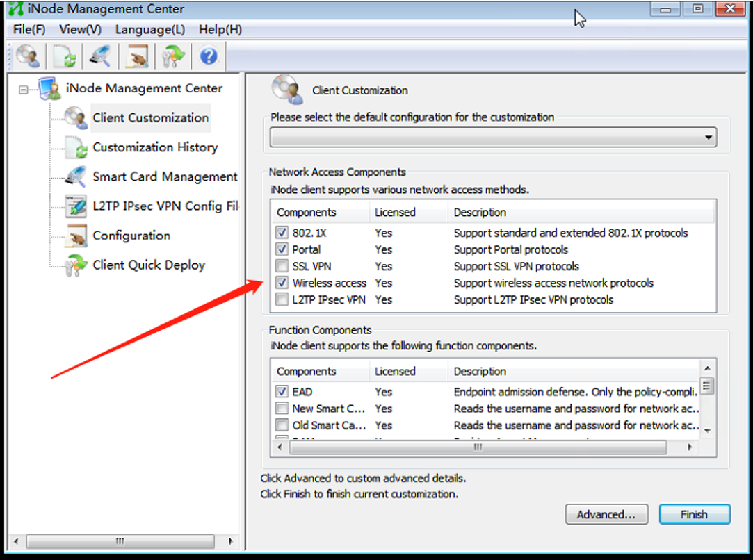
Task: Click Network Access Components column header in list
Action: point(320,212)
